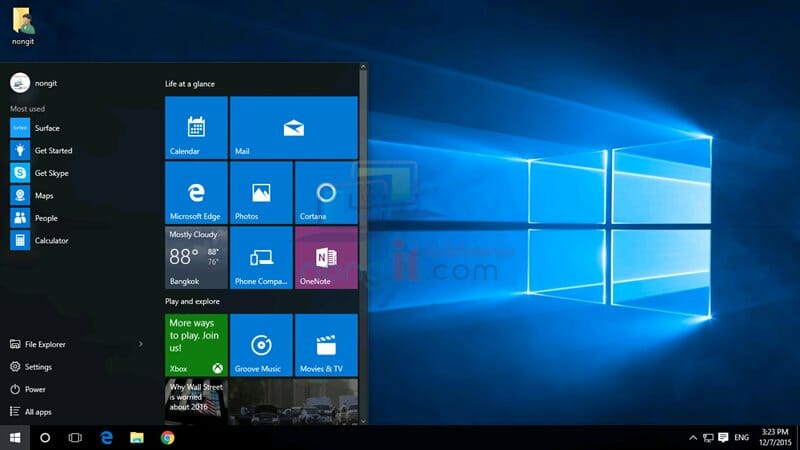Image resolution: width=800 pixels, height=450 pixels.
Task: Launch Microsoft Edge tile
Action: click(196, 193)
